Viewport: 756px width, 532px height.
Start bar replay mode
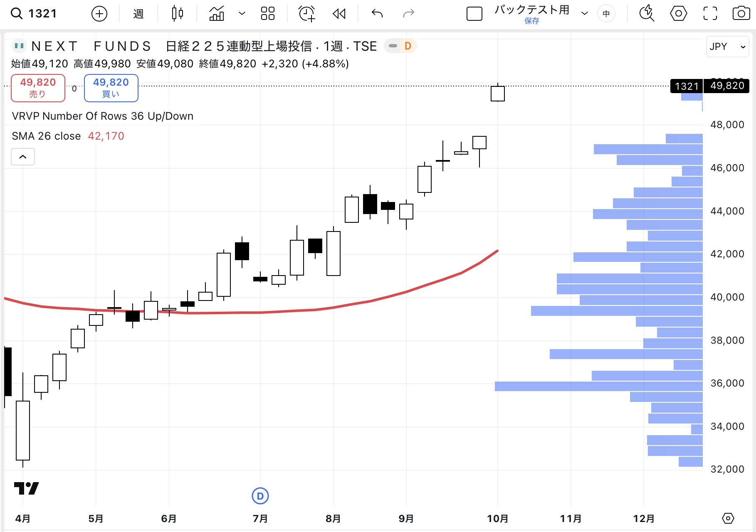(339, 14)
